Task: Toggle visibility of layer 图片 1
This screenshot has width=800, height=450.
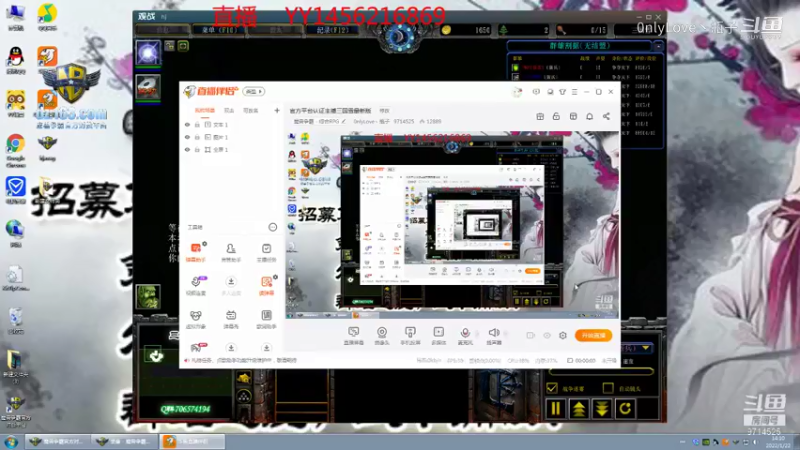Action: [187, 137]
